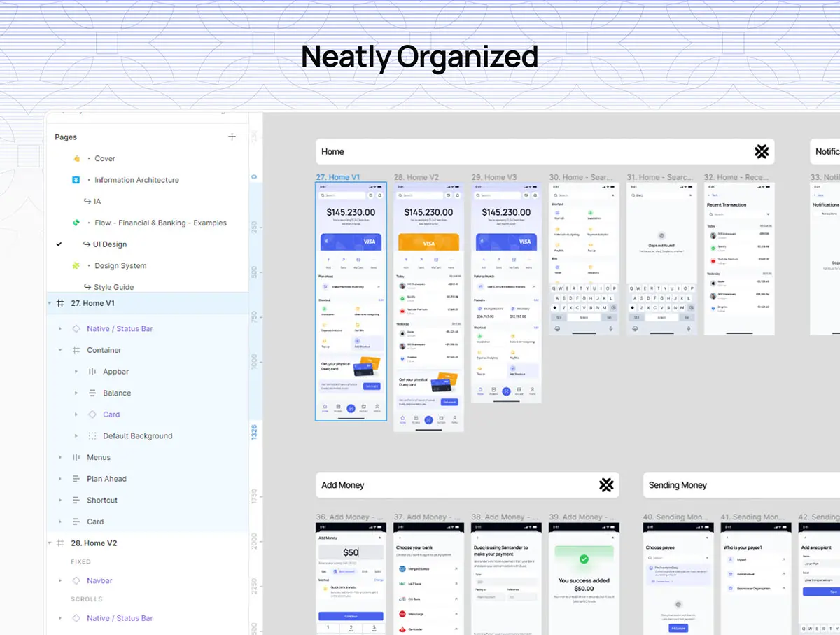Image resolution: width=840 pixels, height=635 pixels.
Task: Select the Balance layer in the tree
Action: tap(116, 393)
